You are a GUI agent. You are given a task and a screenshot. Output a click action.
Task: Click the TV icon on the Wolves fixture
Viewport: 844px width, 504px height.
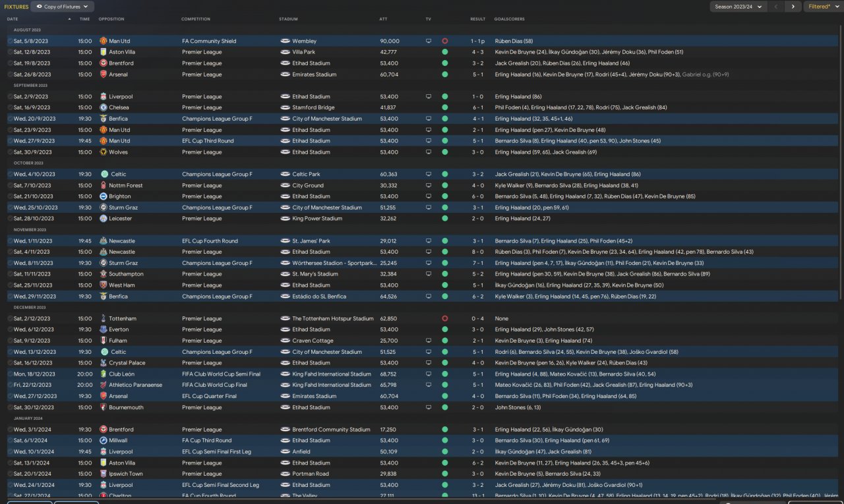coord(429,152)
